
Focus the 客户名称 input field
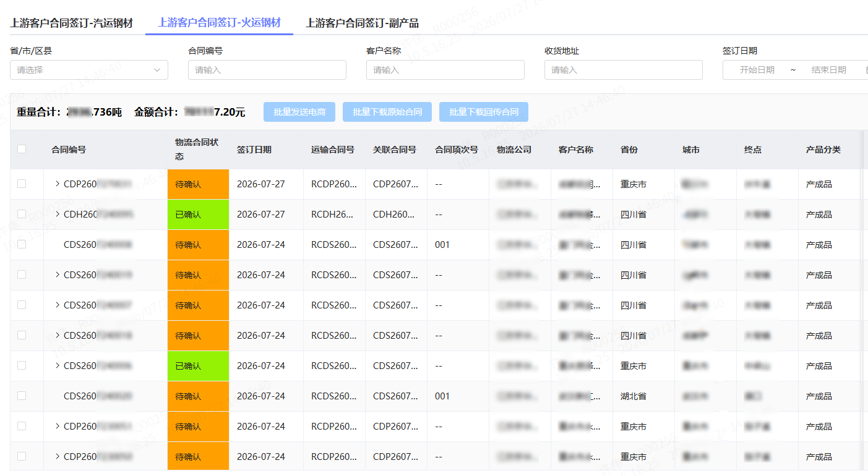point(445,70)
